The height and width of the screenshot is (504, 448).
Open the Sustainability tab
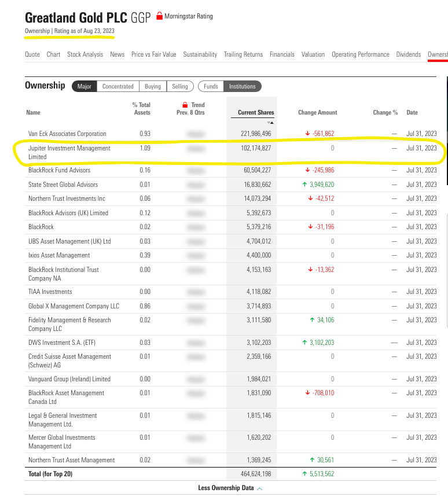coord(200,54)
